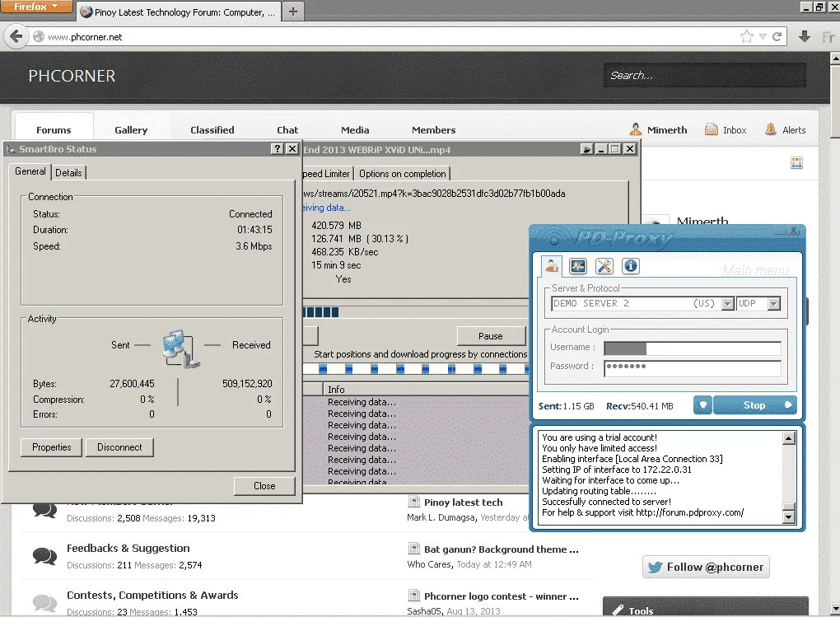Open the Gallery tab on PHCORNER

[x=131, y=129]
